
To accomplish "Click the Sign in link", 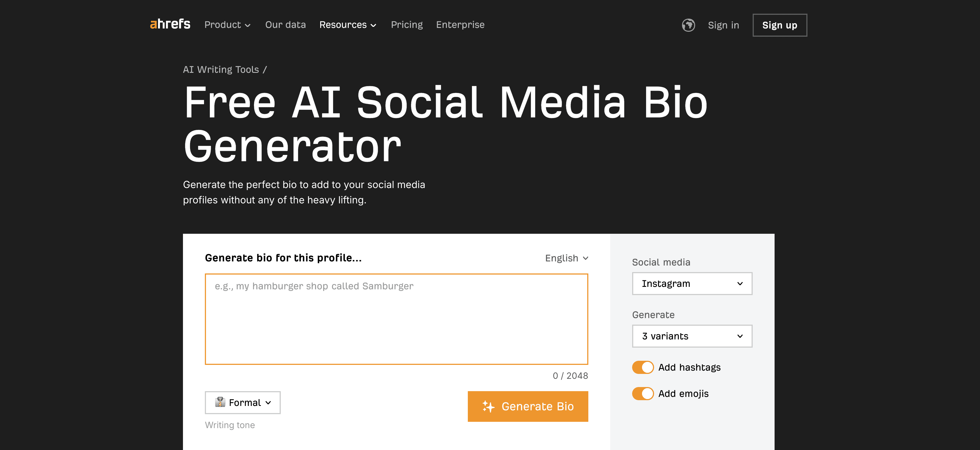I will click(x=723, y=25).
